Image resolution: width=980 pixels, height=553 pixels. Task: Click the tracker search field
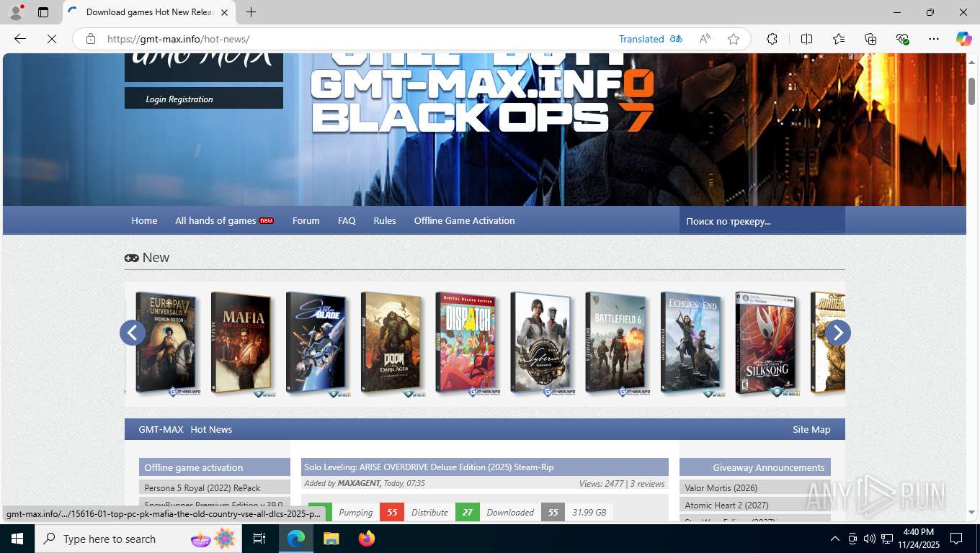[762, 221]
